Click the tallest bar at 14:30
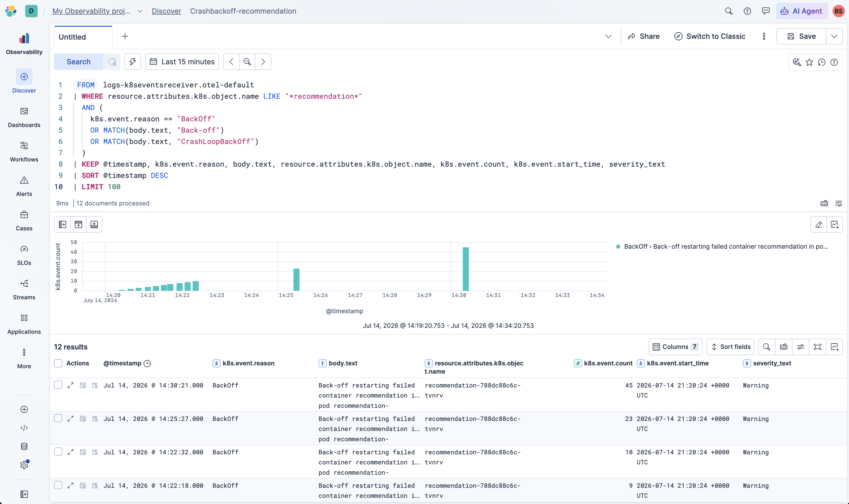Viewport: 849px width, 504px height. click(x=465, y=269)
